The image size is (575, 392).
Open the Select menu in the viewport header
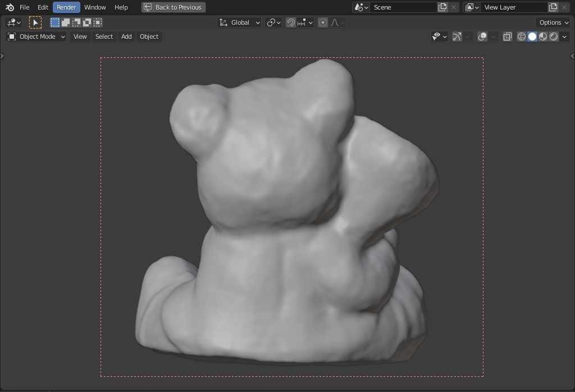click(x=104, y=37)
